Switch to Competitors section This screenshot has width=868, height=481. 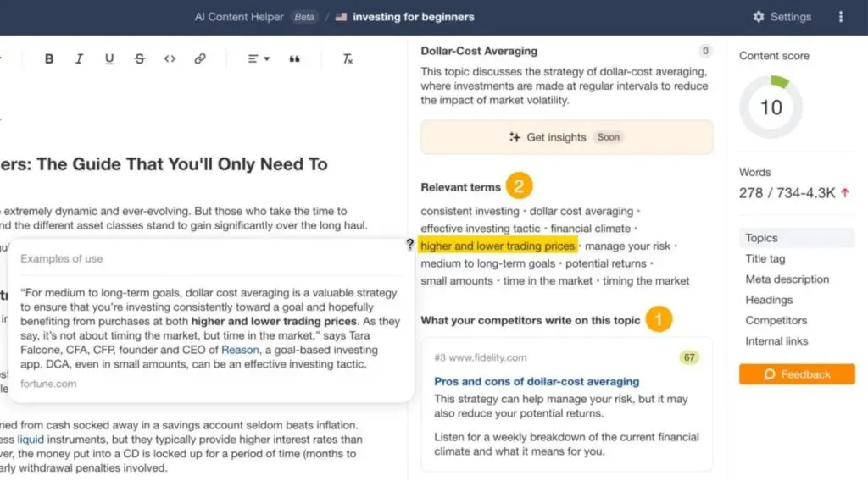(776, 320)
